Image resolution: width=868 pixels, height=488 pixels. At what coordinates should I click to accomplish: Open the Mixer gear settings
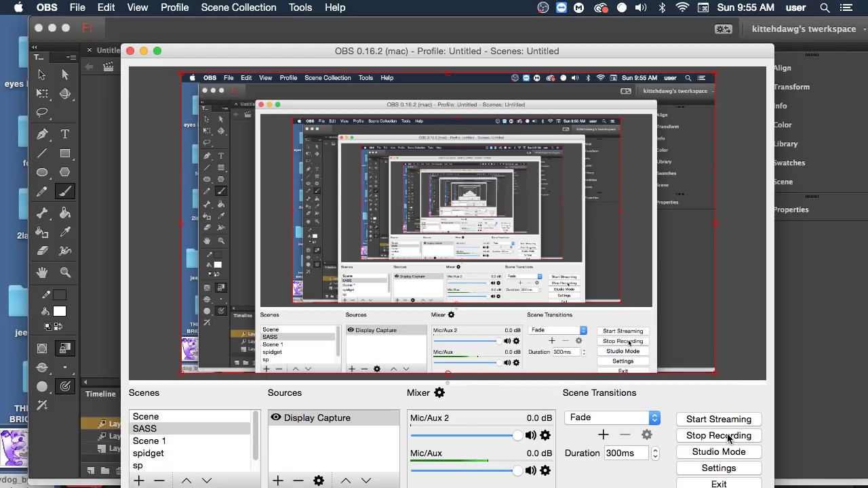(x=439, y=392)
